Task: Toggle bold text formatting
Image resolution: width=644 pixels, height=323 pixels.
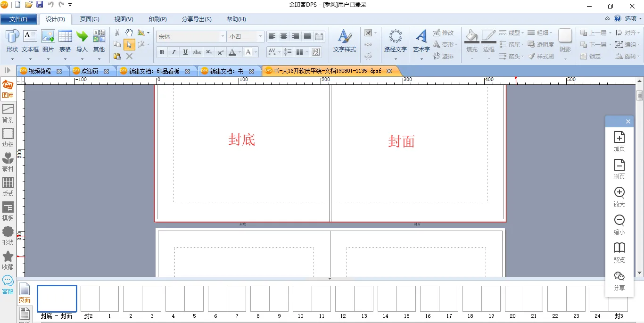Action: [x=162, y=52]
